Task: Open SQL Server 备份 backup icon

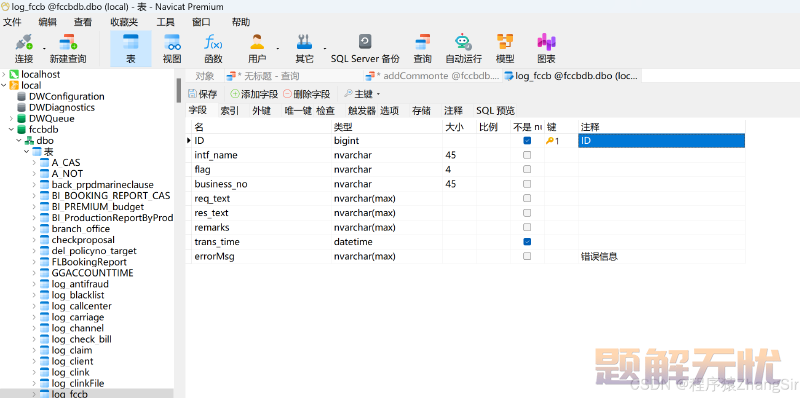Action: (365, 42)
